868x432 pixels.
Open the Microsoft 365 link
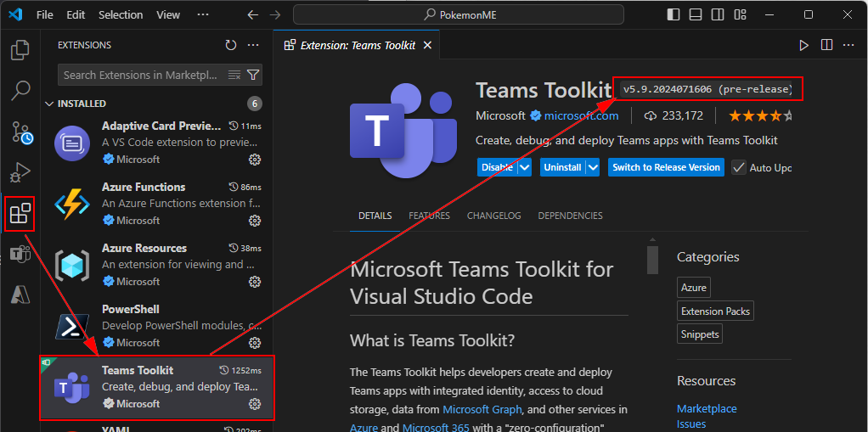coord(436,428)
